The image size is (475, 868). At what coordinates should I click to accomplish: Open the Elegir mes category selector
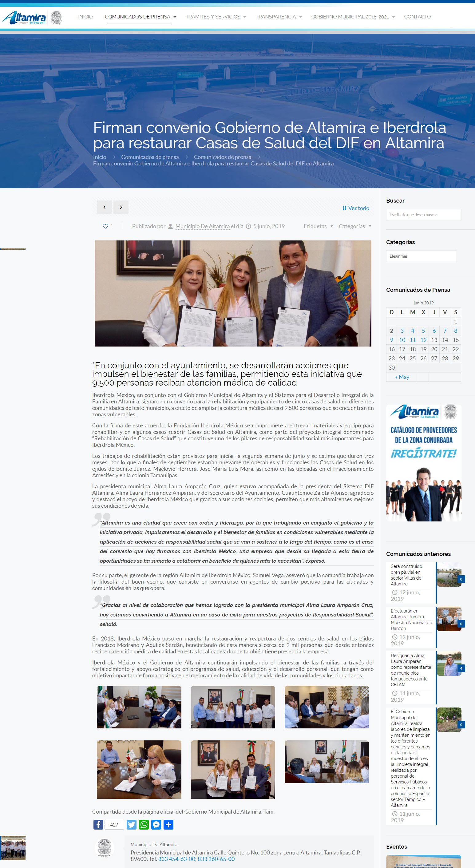(421, 256)
